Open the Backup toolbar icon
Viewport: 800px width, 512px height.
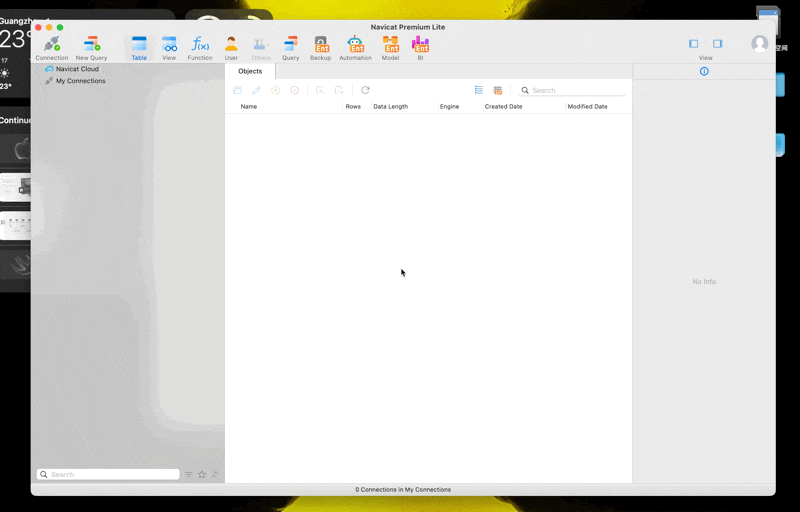pos(320,48)
